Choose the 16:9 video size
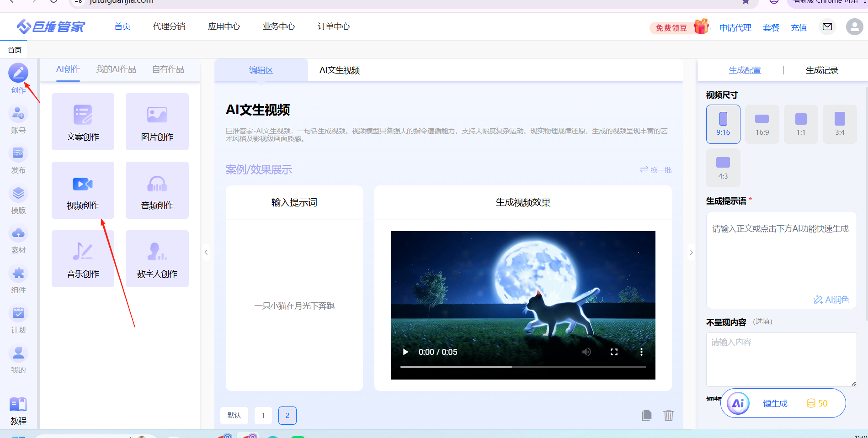 point(762,124)
